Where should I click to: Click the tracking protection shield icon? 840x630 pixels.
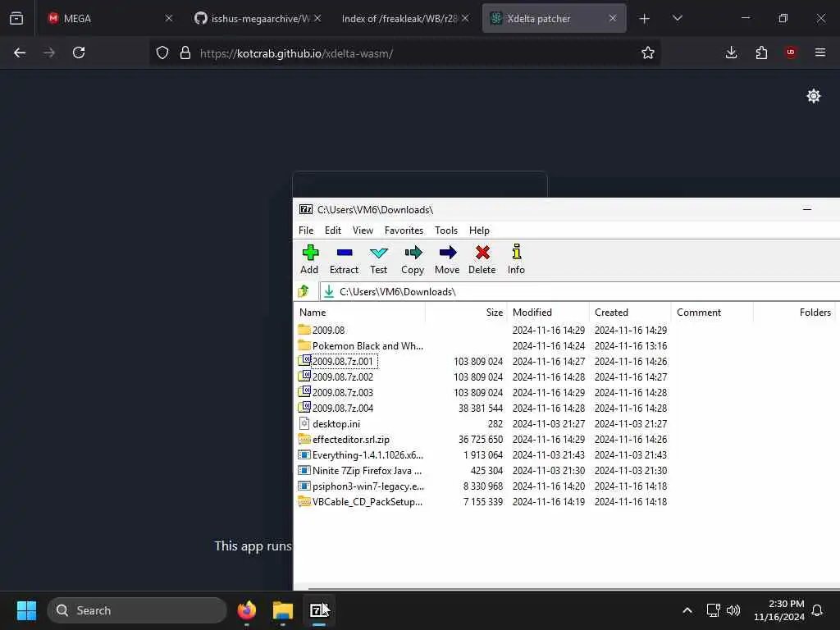coord(162,53)
